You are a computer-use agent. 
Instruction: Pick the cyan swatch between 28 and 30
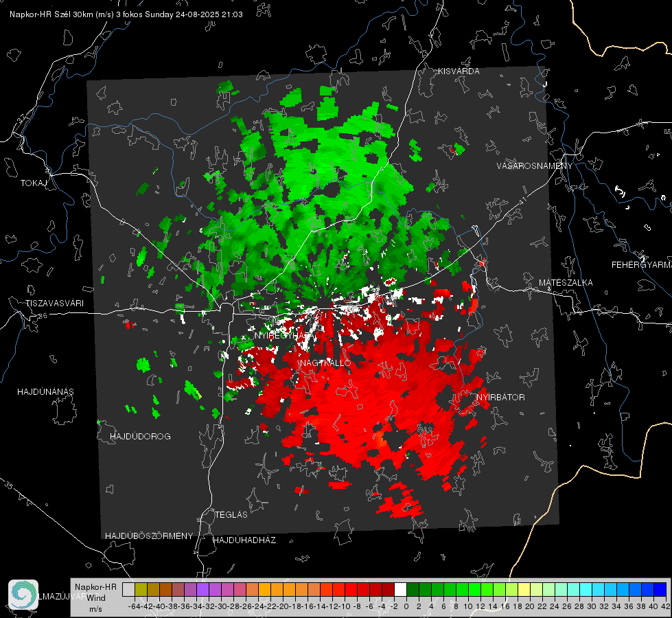[x=586, y=589]
